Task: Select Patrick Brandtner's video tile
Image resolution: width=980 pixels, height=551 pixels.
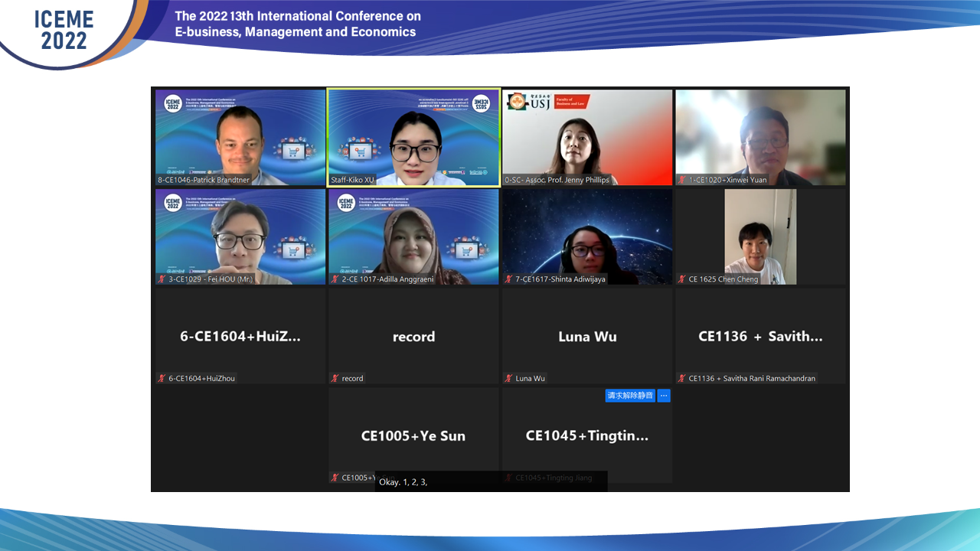Action: tap(240, 138)
